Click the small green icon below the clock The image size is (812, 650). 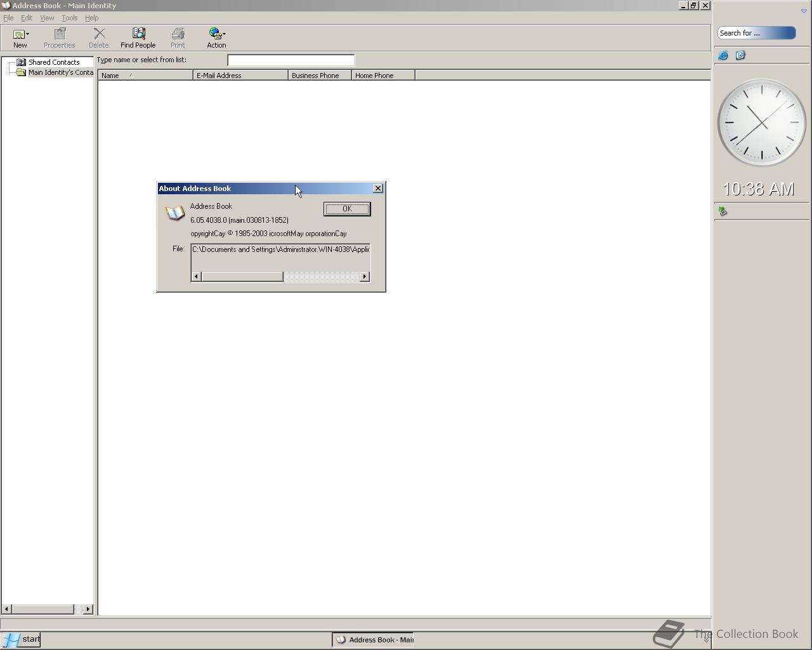tap(723, 211)
